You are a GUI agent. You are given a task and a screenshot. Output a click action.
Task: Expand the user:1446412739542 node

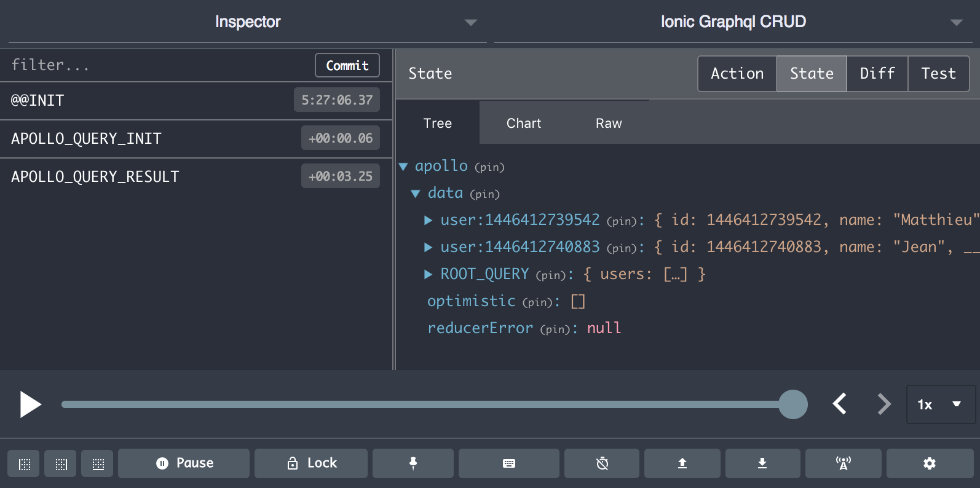coord(429,221)
